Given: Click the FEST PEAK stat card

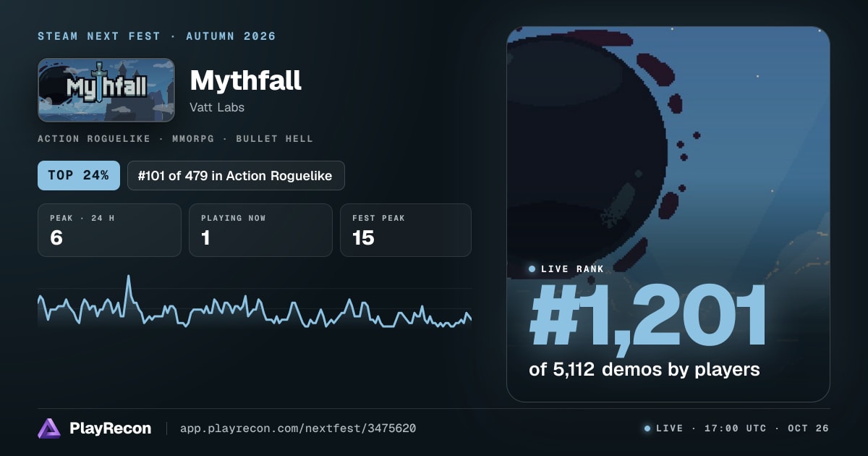Looking at the screenshot, I should tap(405, 230).
